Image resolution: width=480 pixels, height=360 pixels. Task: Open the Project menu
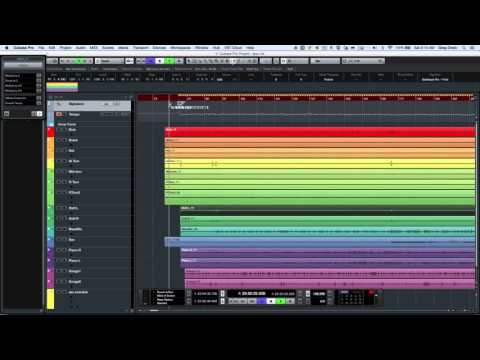pos(66,48)
